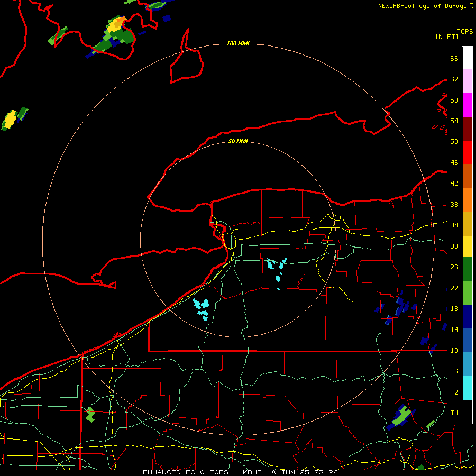Click the "[K FT]" units label

pyautogui.click(x=447, y=36)
